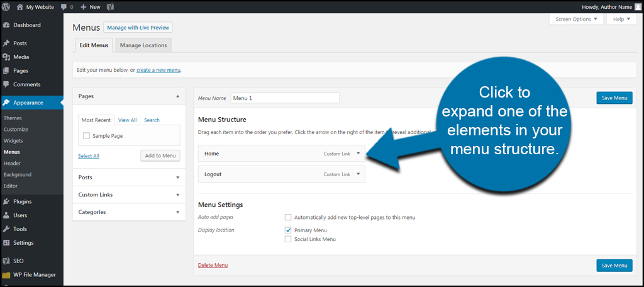Open Themes in Appearance submenu
The image size is (644, 287).
point(13,118)
